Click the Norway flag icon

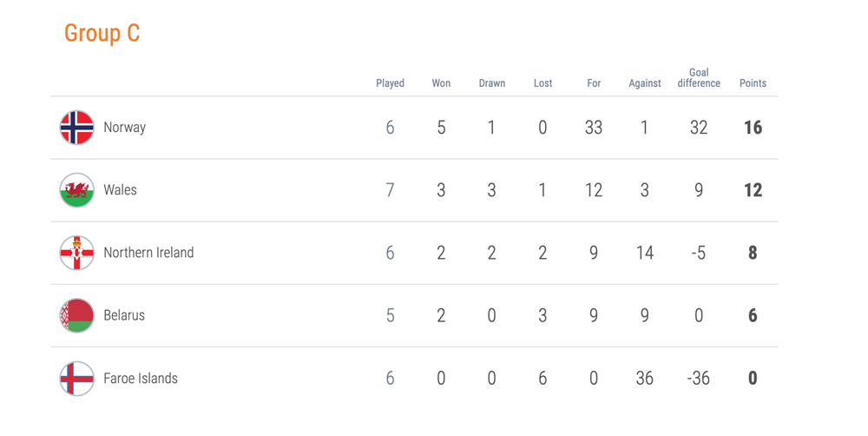click(x=77, y=128)
